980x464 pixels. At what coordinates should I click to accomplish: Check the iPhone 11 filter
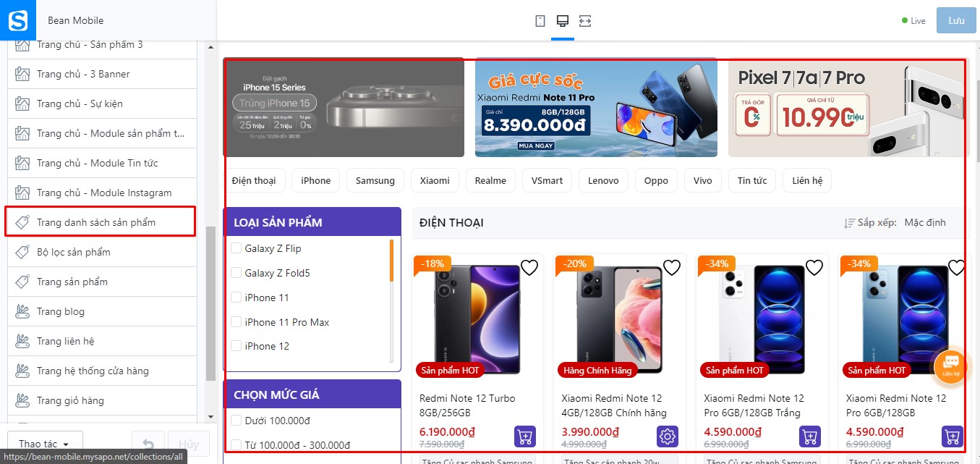[236, 298]
